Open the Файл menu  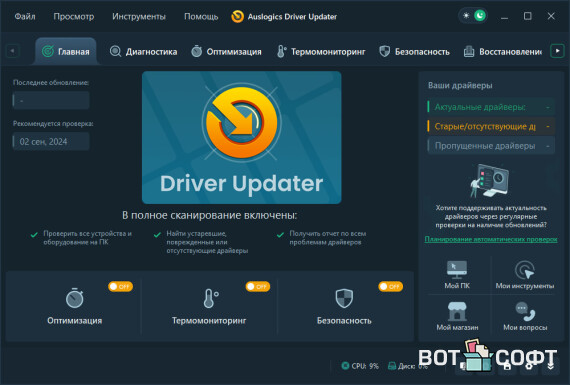click(25, 16)
